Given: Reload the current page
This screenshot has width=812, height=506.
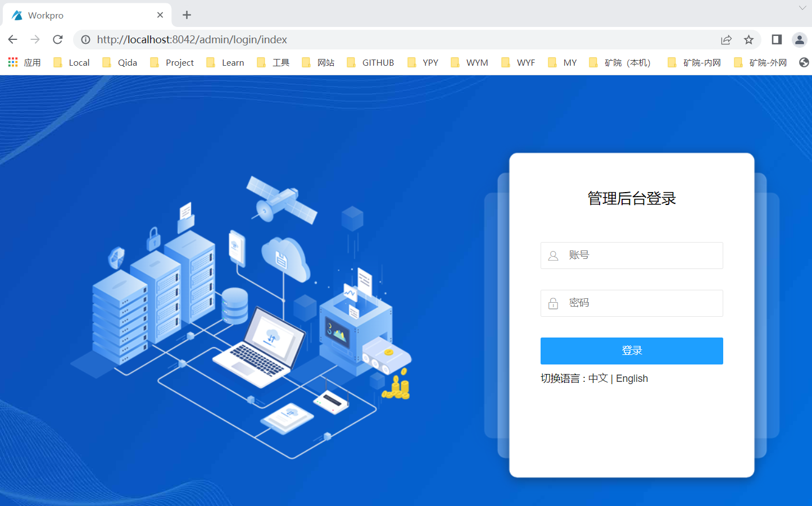Looking at the screenshot, I should coord(57,39).
